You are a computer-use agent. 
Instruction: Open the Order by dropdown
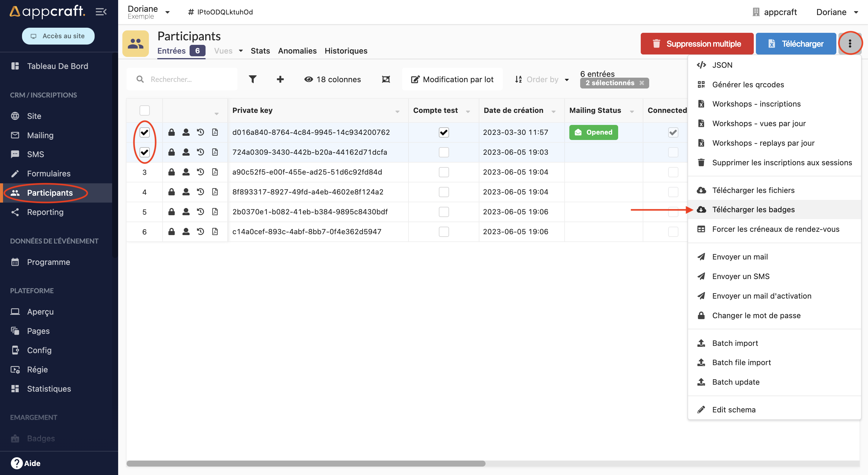[x=542, y=79]
